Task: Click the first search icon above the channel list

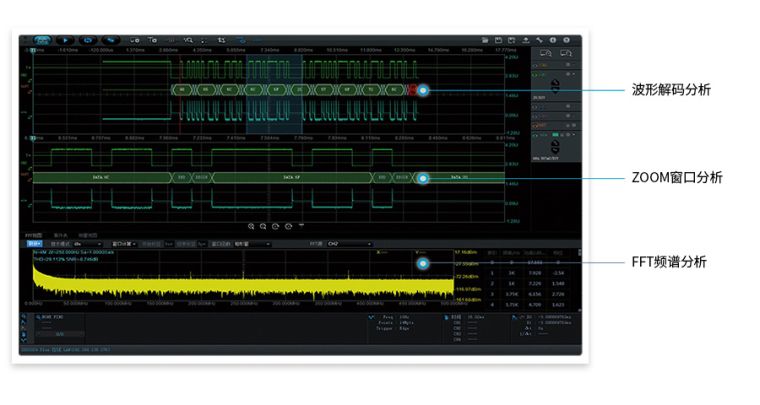Action: click(545, 52)
